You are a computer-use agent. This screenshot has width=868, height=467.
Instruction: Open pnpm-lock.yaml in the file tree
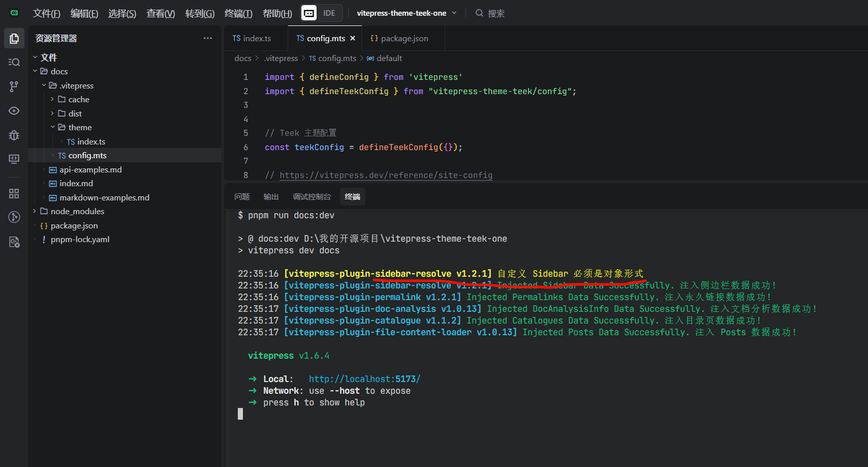(80, 239)
